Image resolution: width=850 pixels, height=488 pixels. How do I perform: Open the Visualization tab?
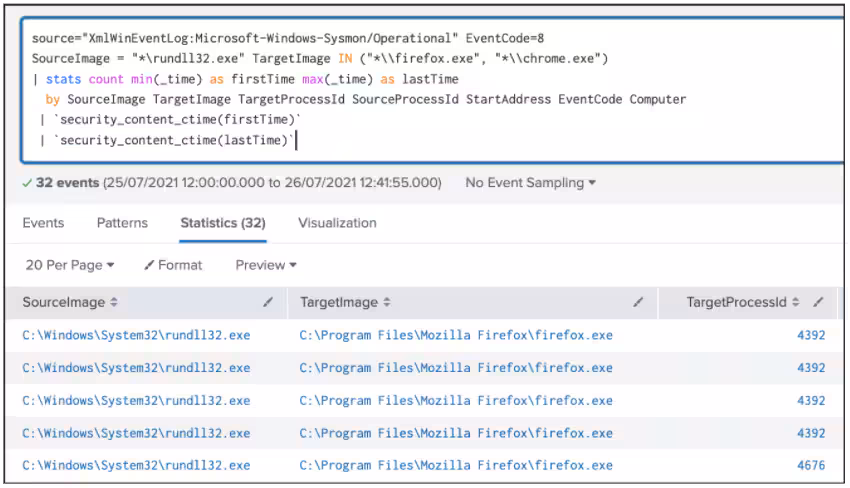[x=337, y=223]
